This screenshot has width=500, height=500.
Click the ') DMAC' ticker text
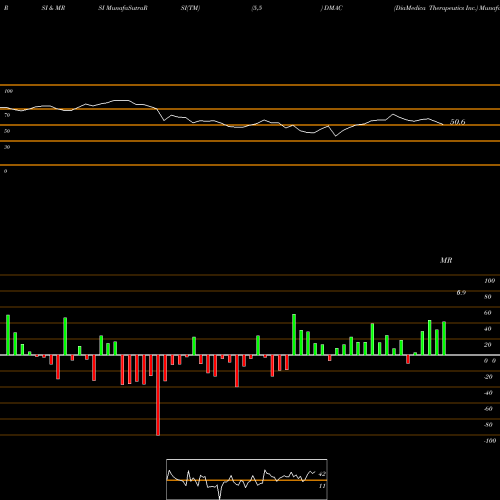point(332,8)
